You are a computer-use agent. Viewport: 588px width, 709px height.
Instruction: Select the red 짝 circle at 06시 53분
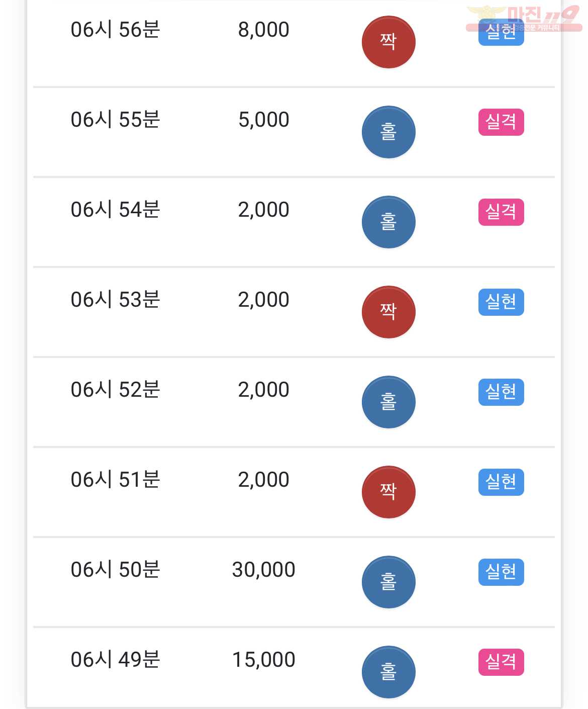coord(388,312)
